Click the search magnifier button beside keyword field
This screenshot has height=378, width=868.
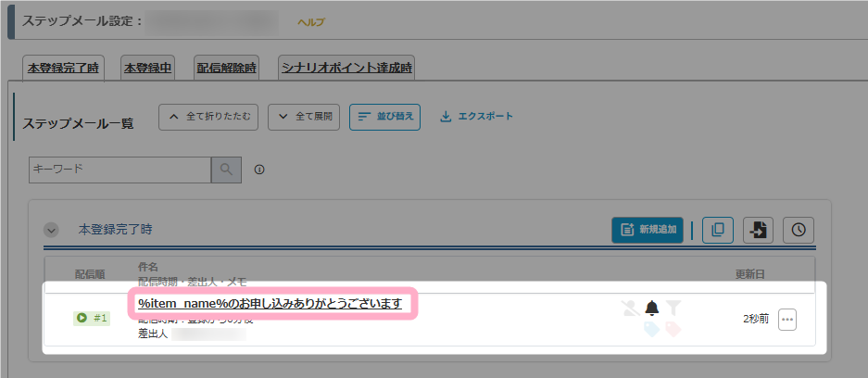226,170
